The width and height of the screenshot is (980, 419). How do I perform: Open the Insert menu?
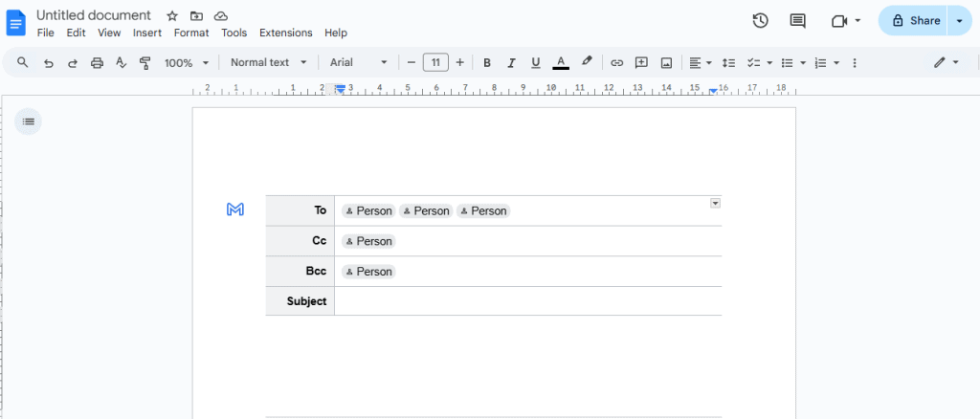coord(147,33)
